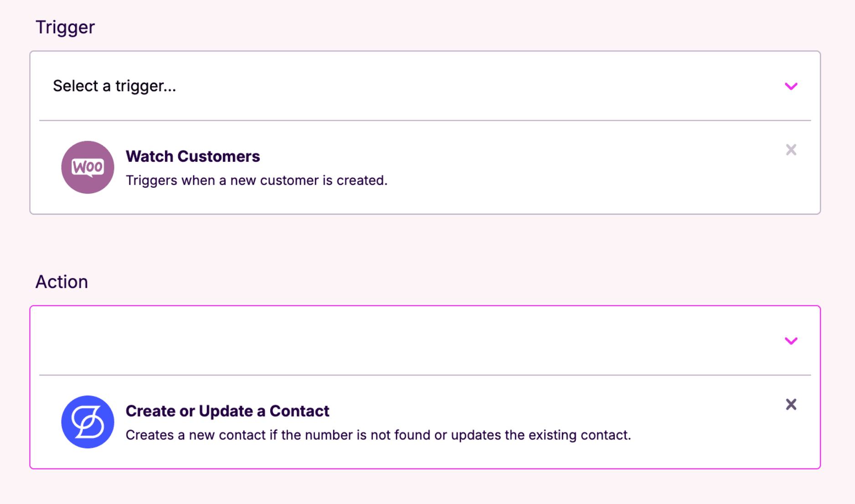855x504 pixels.
Task: Remove the Watch Customers trigger
Action: [x=791, y=150]
